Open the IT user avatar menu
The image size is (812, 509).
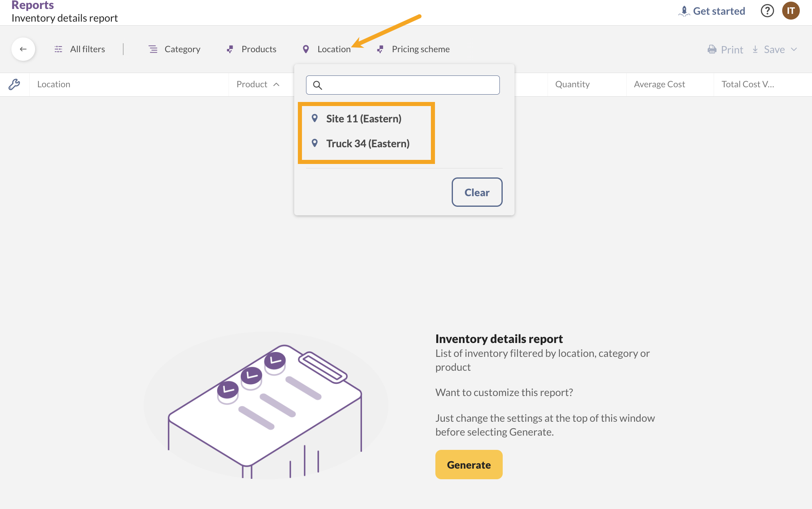coord(790,11)
